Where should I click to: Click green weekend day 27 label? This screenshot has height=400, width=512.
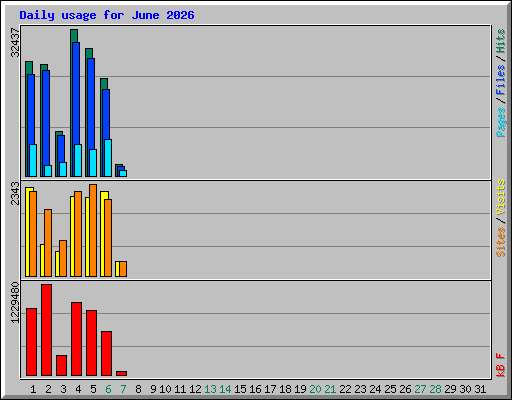[x=420, y=389]
